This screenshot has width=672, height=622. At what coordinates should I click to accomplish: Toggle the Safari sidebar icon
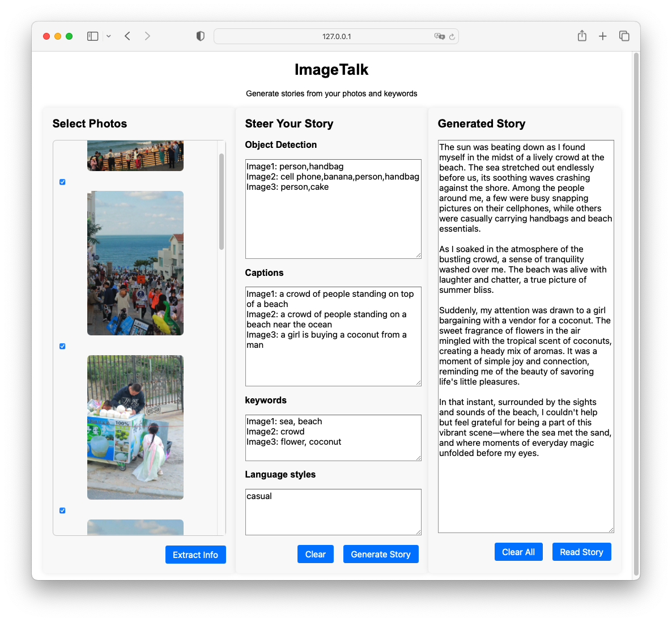point(92,36)
